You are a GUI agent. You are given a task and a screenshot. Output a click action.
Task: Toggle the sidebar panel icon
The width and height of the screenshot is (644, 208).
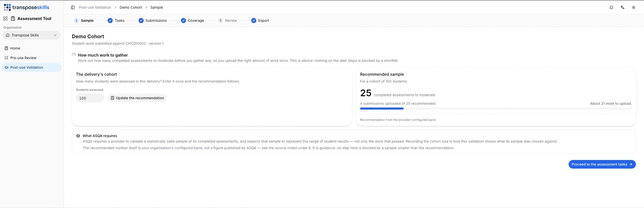coord(73,7)
